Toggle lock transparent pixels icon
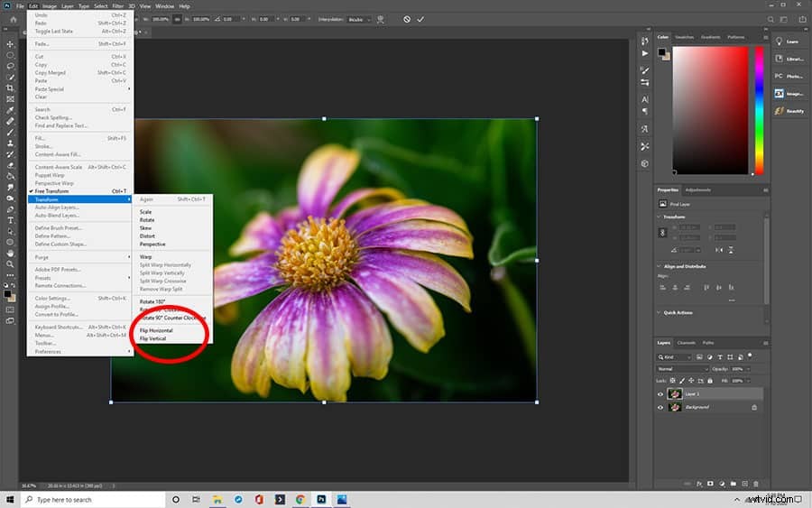The width and height of the screenshot is (812, 508). click(673, 381)
